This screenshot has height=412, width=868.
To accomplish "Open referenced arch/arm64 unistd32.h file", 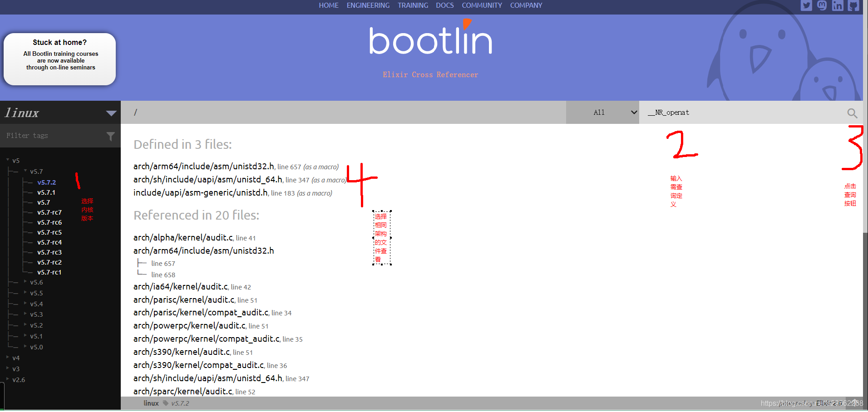I will [x=204, y=251].
